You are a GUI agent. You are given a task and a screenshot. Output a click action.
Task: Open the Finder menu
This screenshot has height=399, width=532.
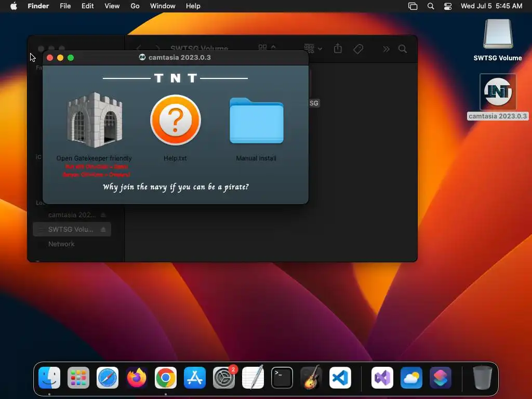(38, 6)
